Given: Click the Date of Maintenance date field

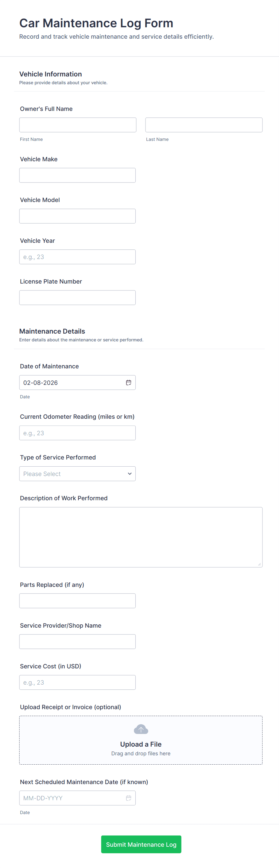Looking at the screenshot, I should pos(71,382).
